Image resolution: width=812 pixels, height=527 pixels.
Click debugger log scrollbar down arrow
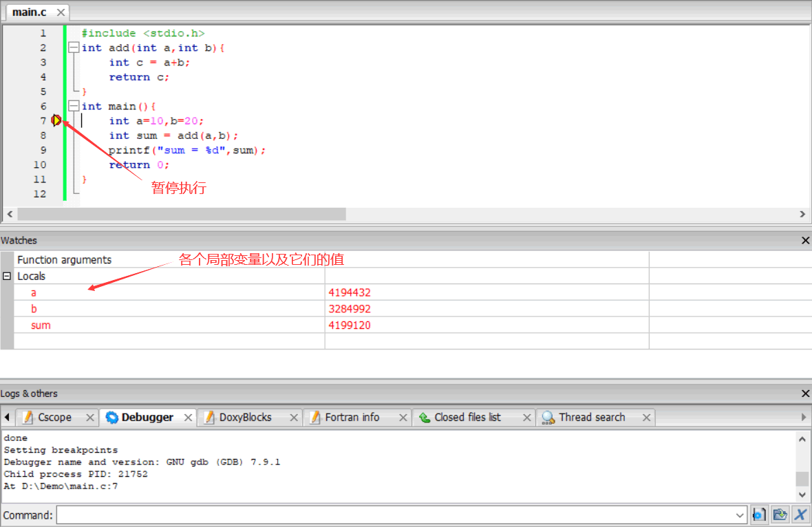point(802,495)
